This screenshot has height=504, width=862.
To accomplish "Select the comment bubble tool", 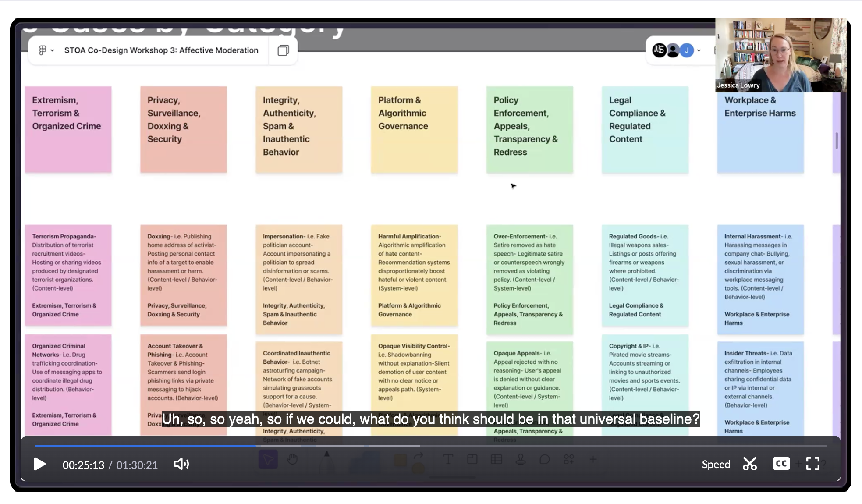I will pyautogui.click(x=544, y=460).
